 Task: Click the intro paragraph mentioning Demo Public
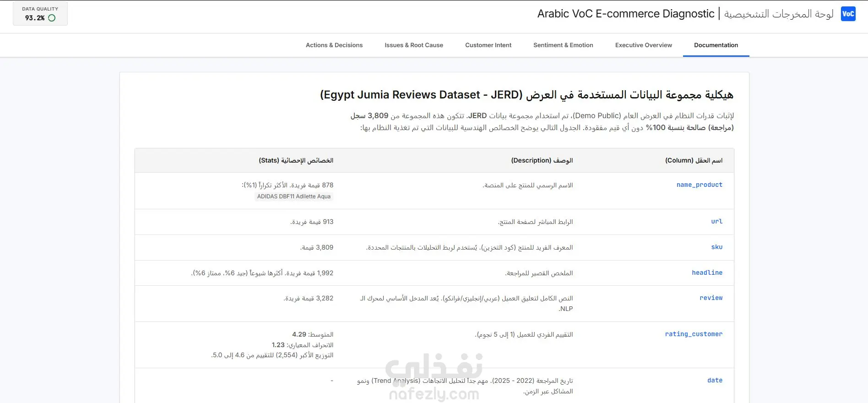tap(542, 121)
